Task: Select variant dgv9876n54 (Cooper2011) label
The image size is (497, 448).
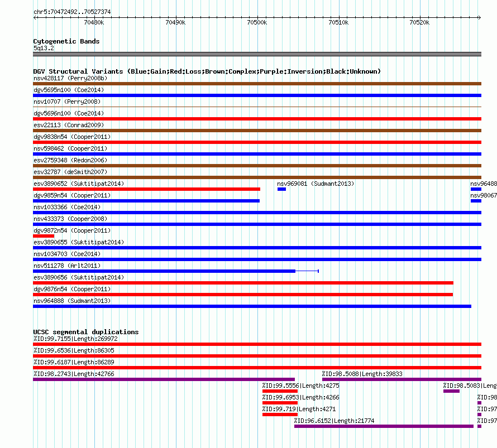Action: tap(72, 289)
